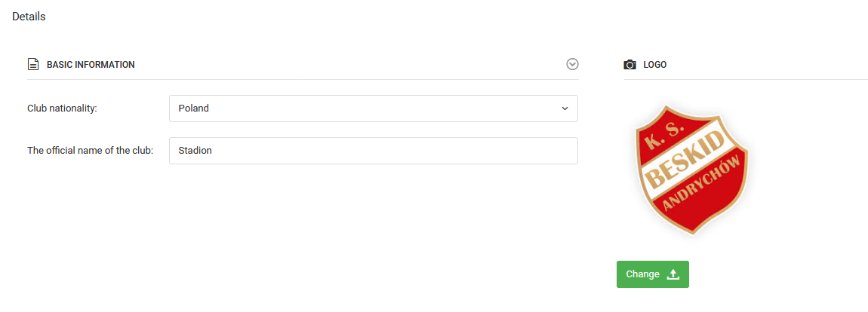Open the Club nationality dropdown
Viewport: 868px width, 312px height.
click(373, 109)
